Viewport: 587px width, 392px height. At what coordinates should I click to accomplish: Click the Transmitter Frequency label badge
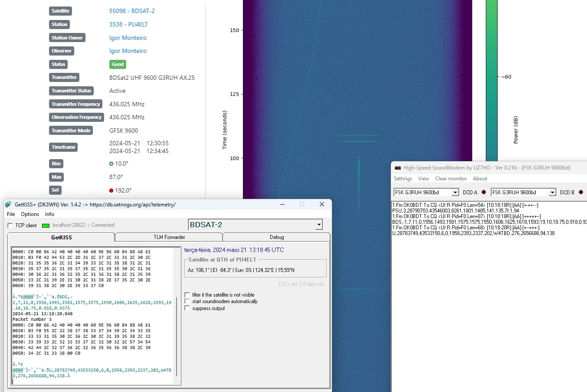point(76,104)
